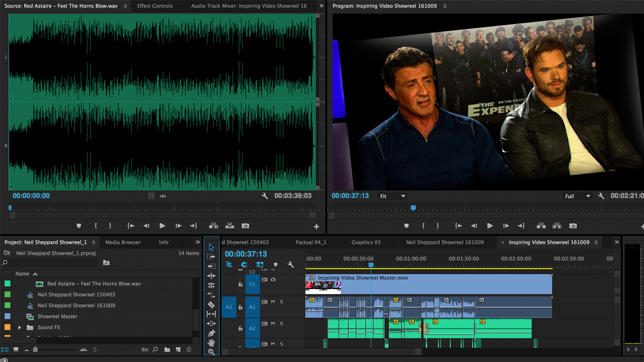This screenshot has height=362, width=644.
Task: Toggle insert sequences as nests option
Action: [228, 264]
